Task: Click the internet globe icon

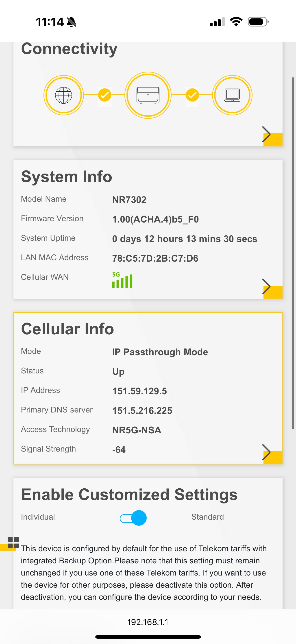Action: pyautogui.click(x=64, y=95)
